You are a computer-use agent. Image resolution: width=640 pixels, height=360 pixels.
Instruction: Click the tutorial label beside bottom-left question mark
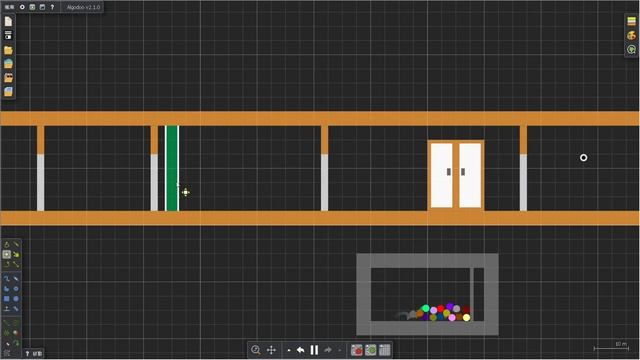click(x=37, y=353)
